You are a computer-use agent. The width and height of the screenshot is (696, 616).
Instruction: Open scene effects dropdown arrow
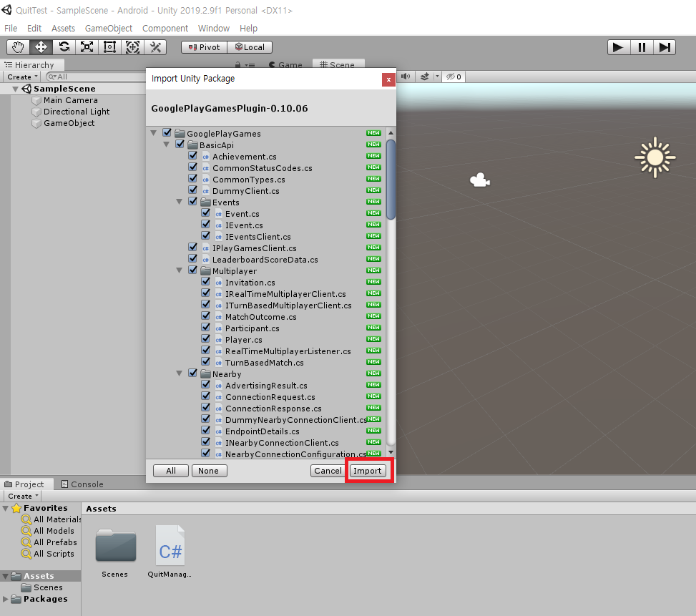[437, 77]
